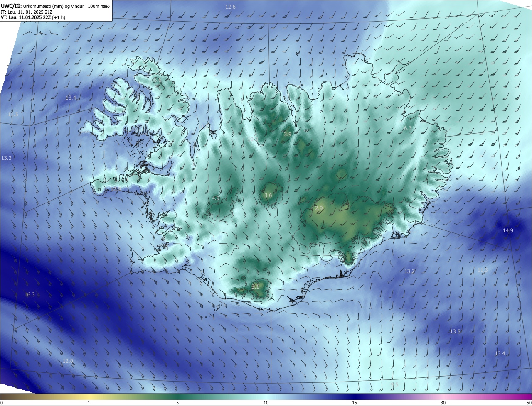Click the 3.1 value label on the map
Screen dimensions: 532x406
click(x=255, y=286)
